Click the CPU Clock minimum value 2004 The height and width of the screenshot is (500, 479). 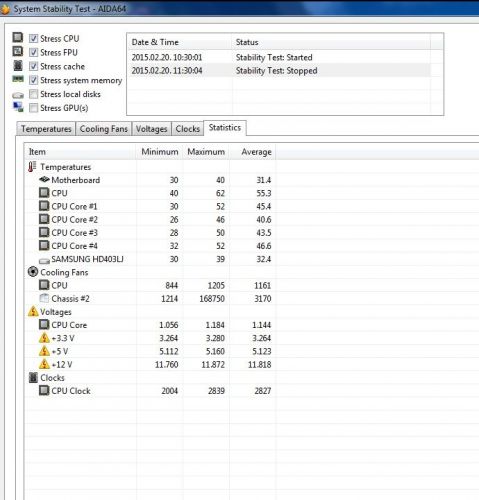(170, 391)
